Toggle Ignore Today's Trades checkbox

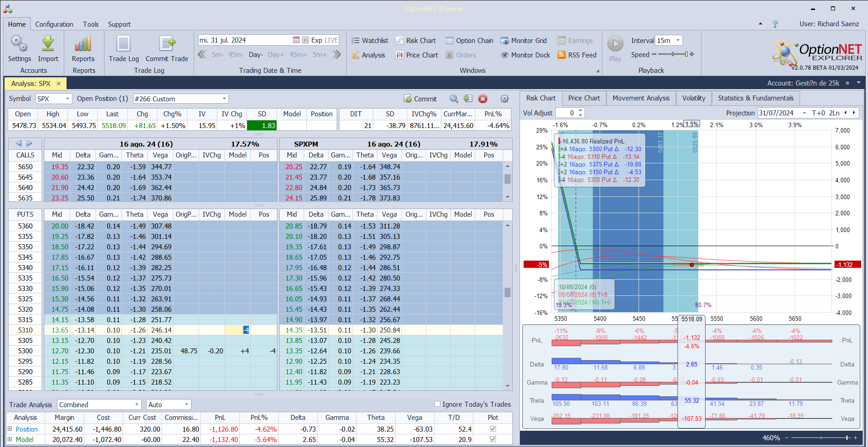437,404
